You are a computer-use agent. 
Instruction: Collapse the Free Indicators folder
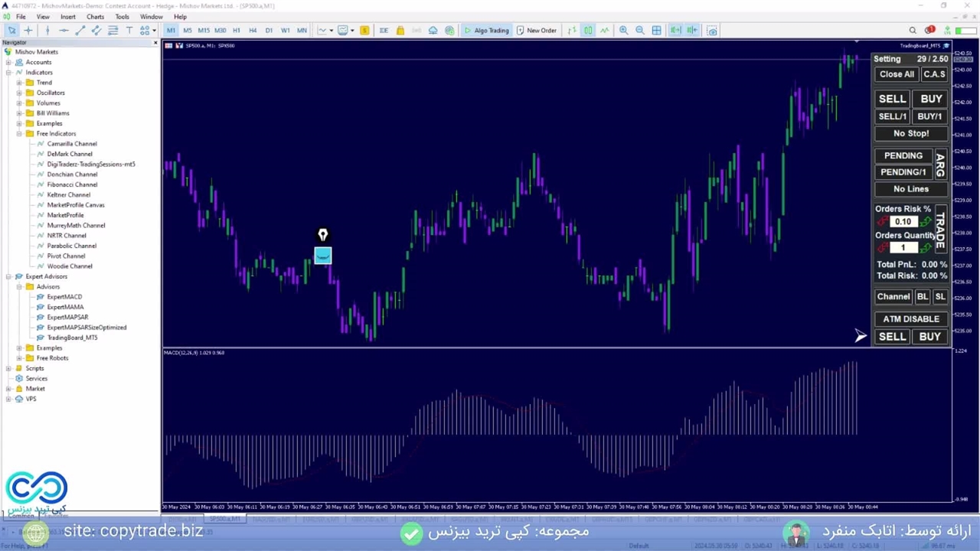19,134
